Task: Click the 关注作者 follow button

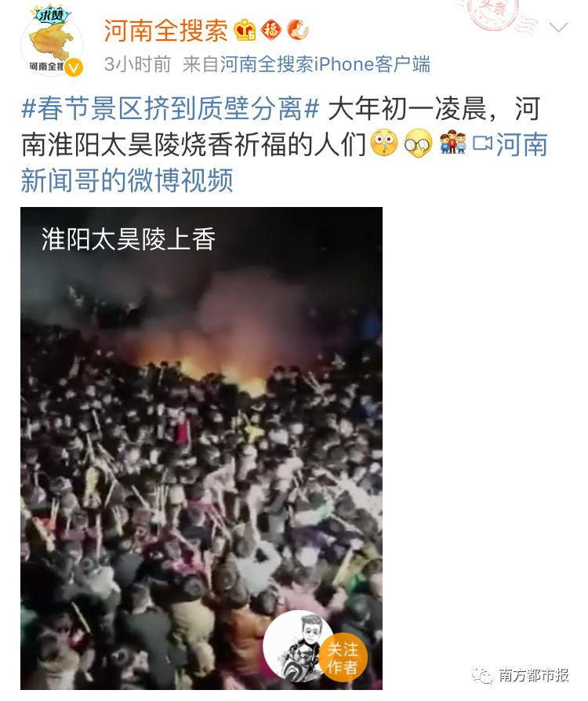Action: (343, 658)
